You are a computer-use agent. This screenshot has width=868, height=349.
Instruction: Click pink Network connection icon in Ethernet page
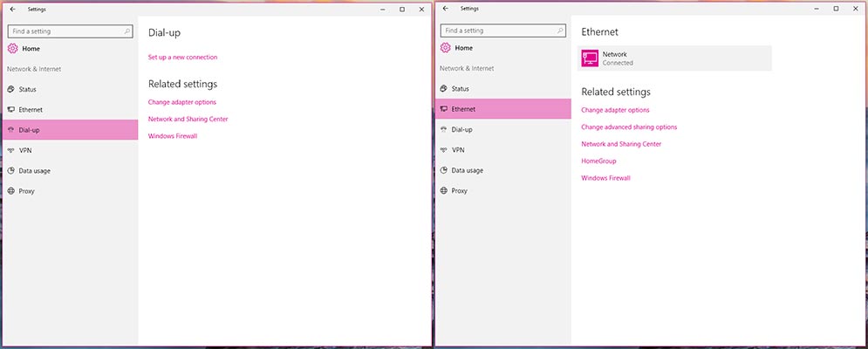(x=590, y=58)
